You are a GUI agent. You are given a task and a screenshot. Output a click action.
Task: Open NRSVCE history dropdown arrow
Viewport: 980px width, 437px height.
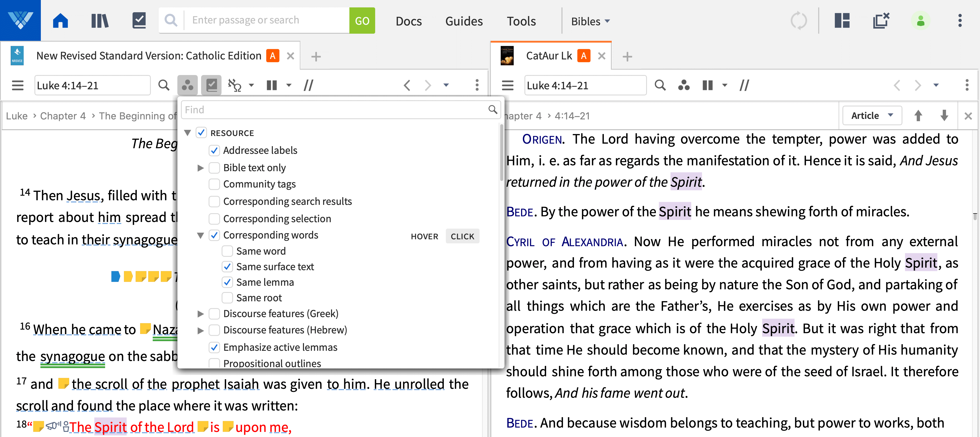point(446,85)
